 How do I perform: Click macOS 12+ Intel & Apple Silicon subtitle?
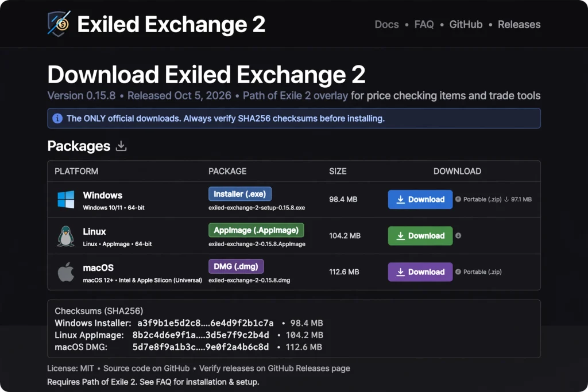pyautogui.click(x=142, y=280)
